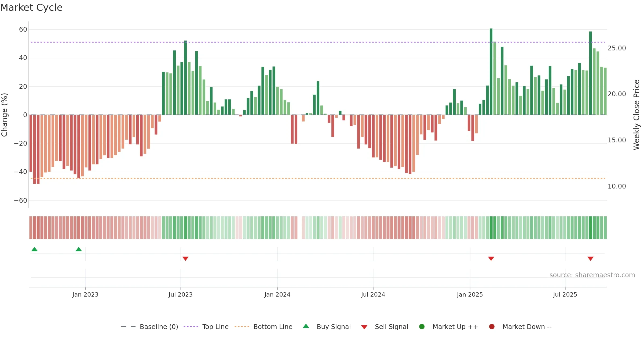Click the 40 tick on Change axis
Screen dimensions: 644x362
(23, 58)
